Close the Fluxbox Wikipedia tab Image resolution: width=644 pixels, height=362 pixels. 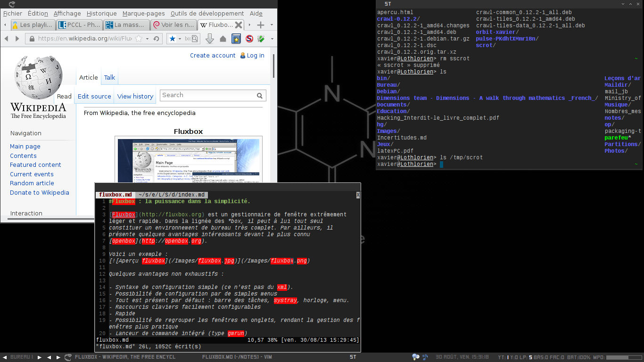point(239,25)
